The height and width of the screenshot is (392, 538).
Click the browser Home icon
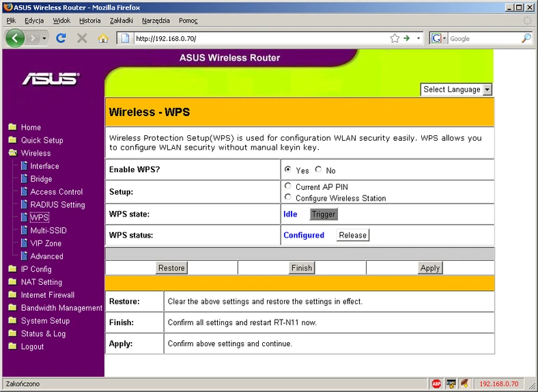point(103,38)
